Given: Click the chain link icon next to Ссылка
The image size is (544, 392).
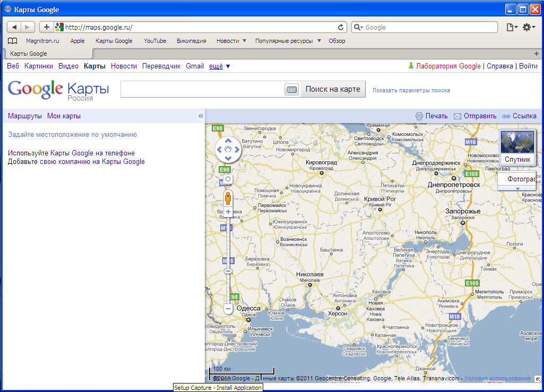Looking at the screenshot, I should [x=506, y=116].
